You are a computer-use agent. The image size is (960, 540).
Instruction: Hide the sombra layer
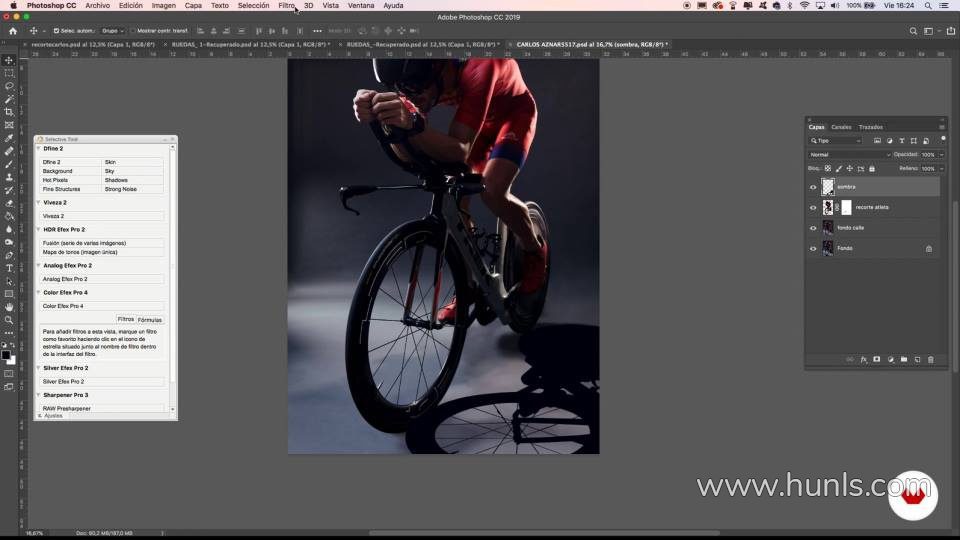(x=813, y=187)
